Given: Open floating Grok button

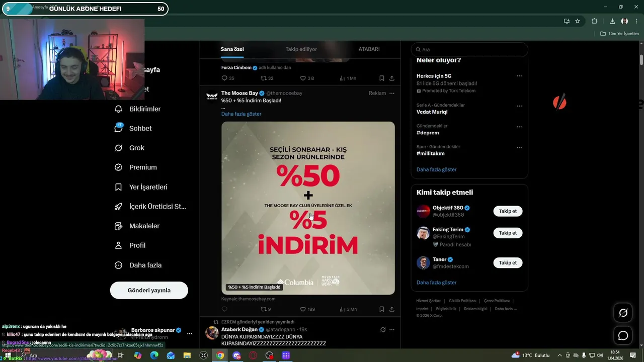Looking at the screenshot, I should (623, 313).
